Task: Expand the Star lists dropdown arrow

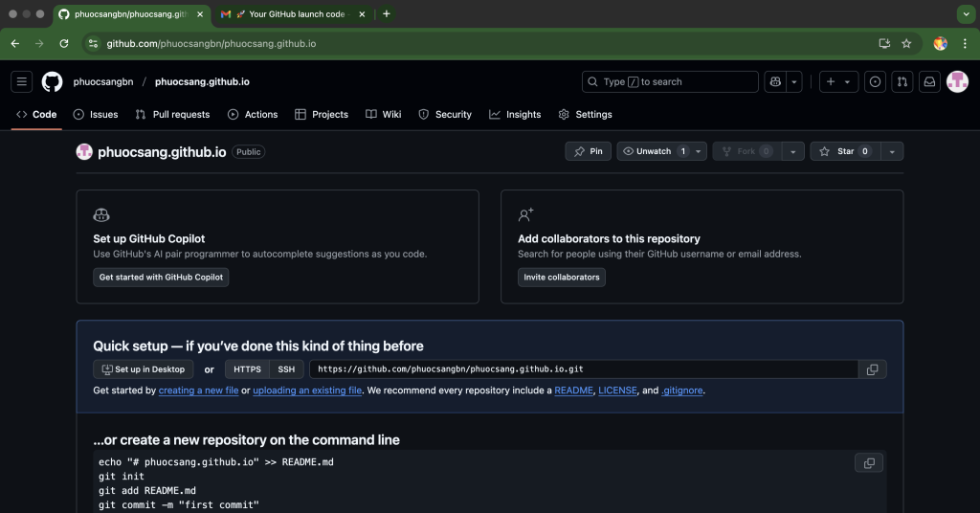Action: click(x=891, y=151)
